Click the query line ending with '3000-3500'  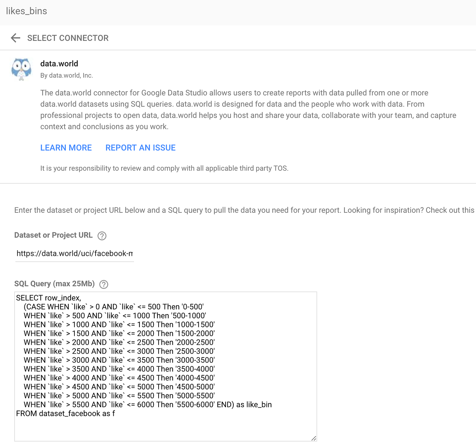pyautogui.click(x=119, y=360)
